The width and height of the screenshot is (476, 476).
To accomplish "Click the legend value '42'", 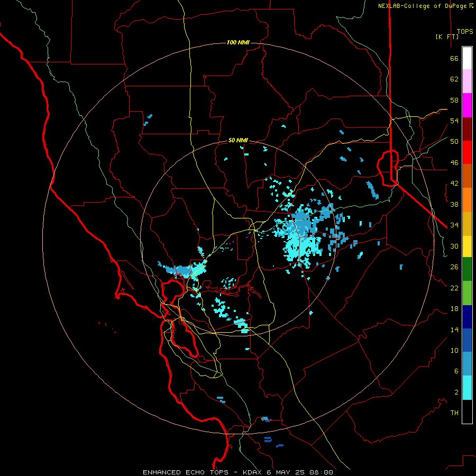I will (454, 184).
